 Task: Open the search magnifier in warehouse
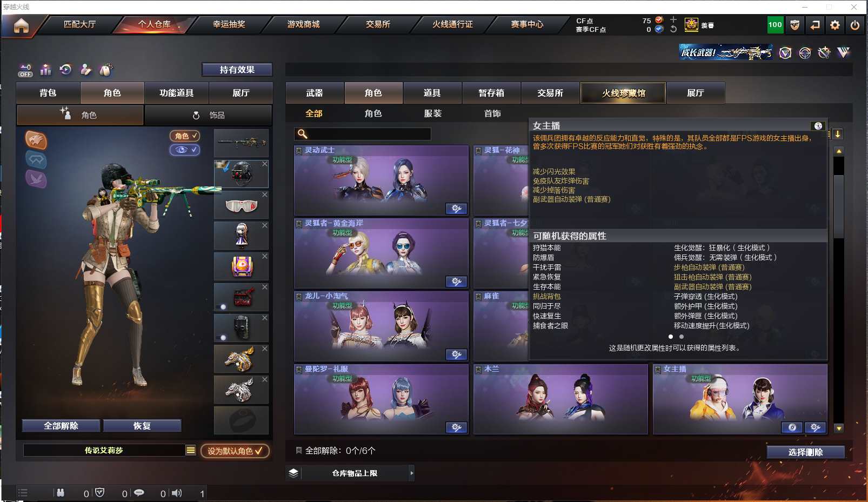click(x=303, y=134)
